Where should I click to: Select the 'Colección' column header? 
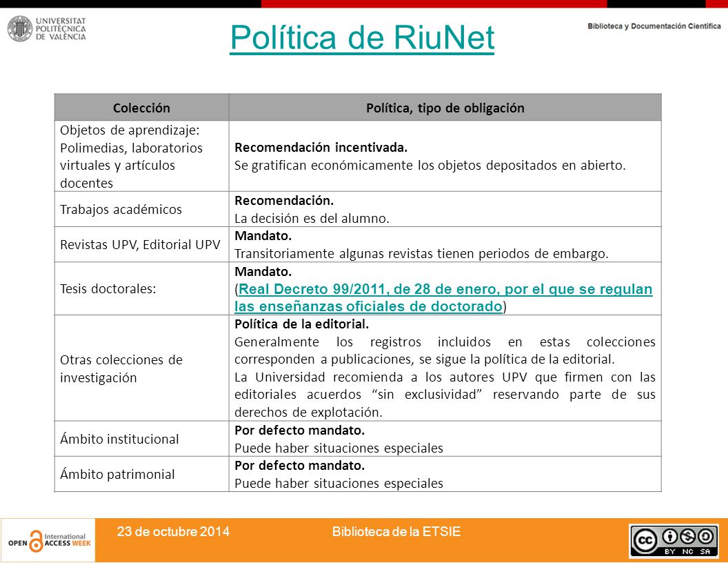tap(141, 108)
